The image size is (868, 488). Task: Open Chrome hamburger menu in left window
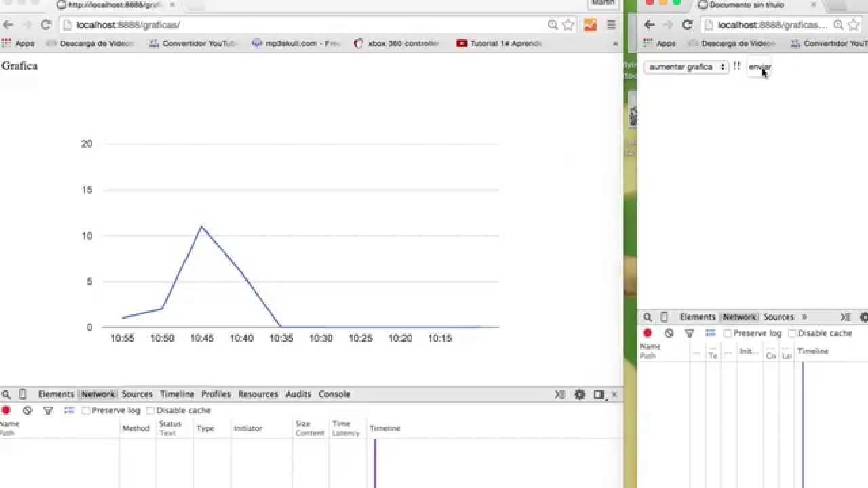click(x=611, y=25)
